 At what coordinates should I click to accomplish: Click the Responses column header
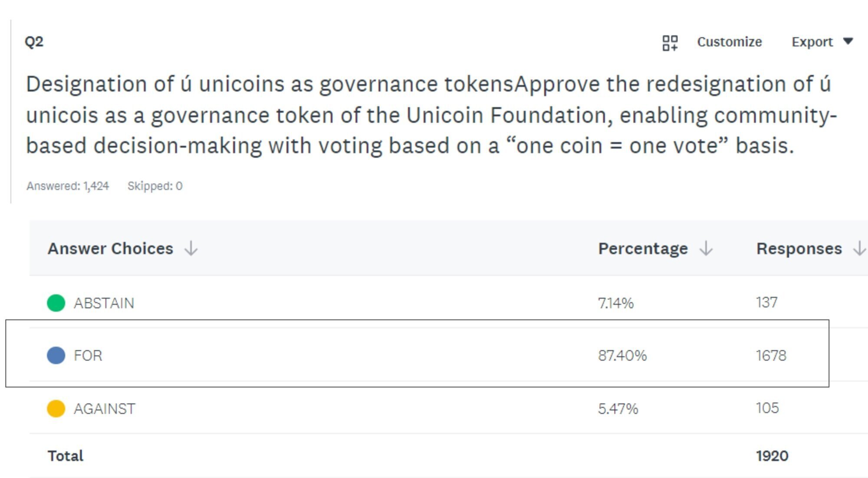(799, 249)
